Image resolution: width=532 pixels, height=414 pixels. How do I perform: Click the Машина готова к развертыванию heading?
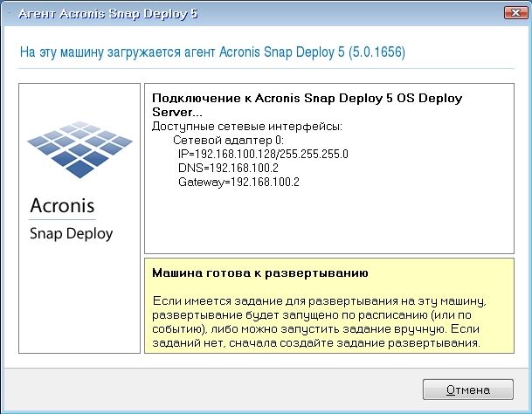point(260,273)
